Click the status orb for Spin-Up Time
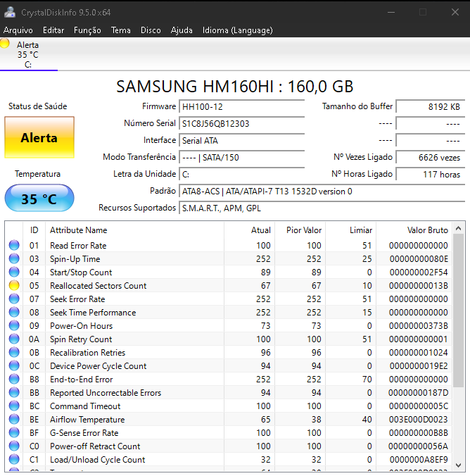This screenshot has width=470, height=476. coord(14,258)
